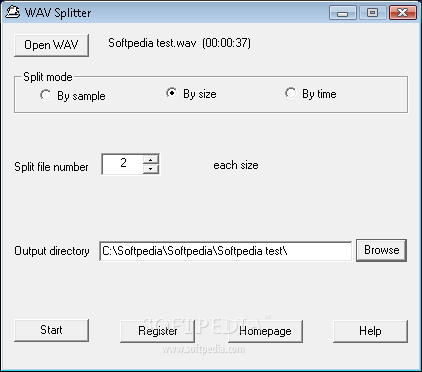Viewport: 422px width, 372px height.
Task: Minimize the WAV Splitter window
Action: (x=342, y=13)
